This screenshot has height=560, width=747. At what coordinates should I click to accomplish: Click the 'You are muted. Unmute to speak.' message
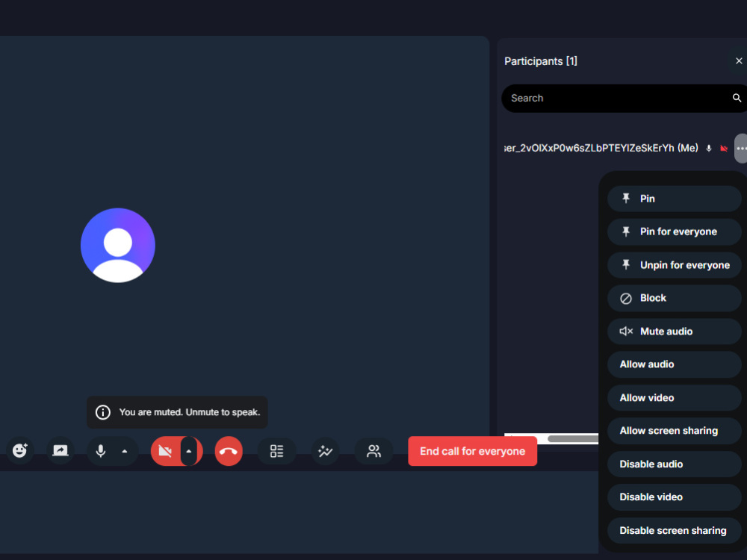coord(190,412)
